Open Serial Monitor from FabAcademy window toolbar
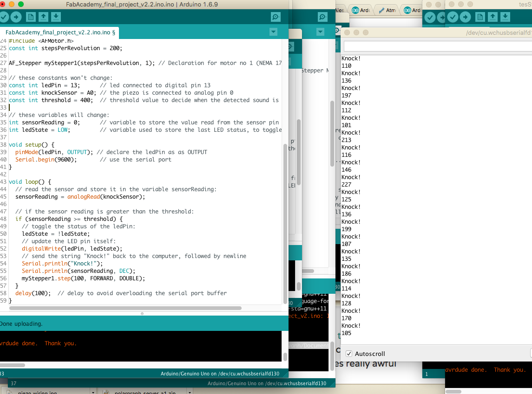The width and height of the screenshot is (532, 394). [276, 17]
